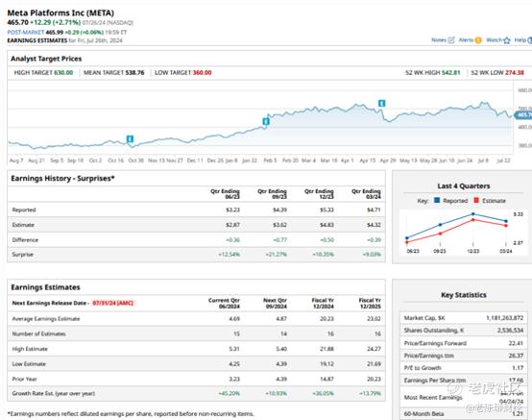Click the Last 4 Quarters chart title
The image size is (532, 420).
pos(464,186)
